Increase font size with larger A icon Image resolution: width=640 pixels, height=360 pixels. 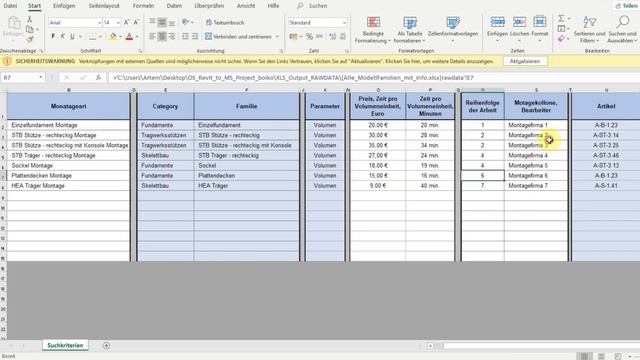pos(127,22)
